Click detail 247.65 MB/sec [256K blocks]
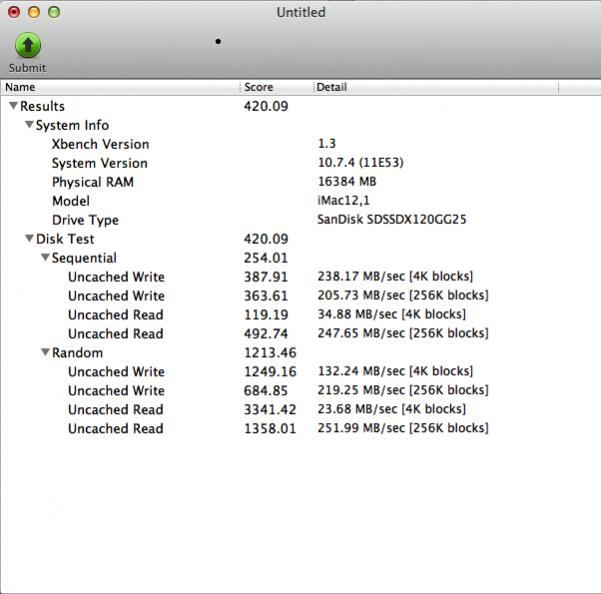The width and height of the screenshot is (601, 594). [x=403, y=333]
